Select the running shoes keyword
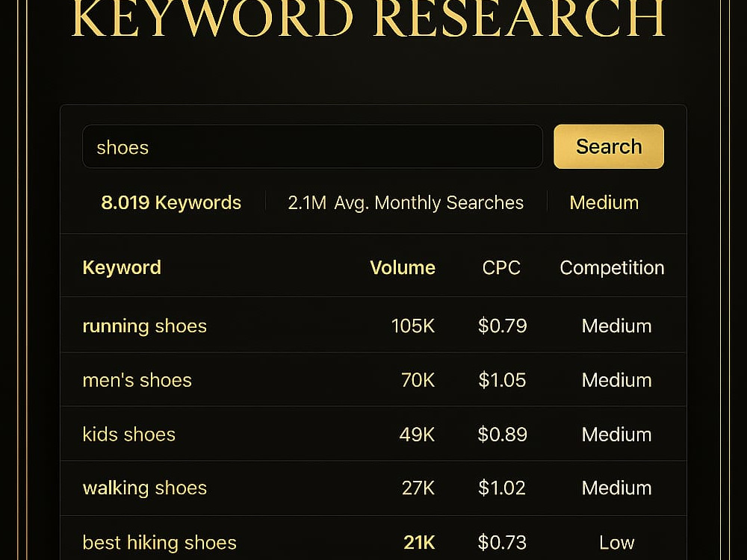The image size is (747, 560). pyautogui.click(x=145, y=326)
